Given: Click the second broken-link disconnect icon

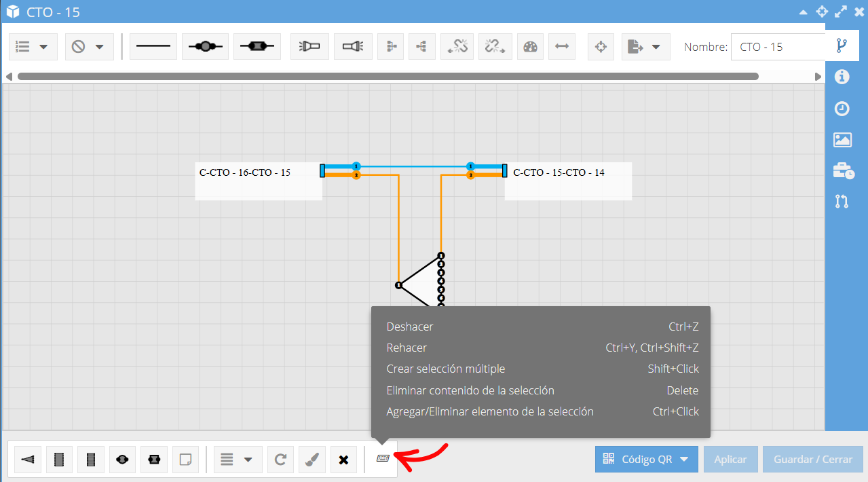Looking at the screenshot, I should click(495, 47).
